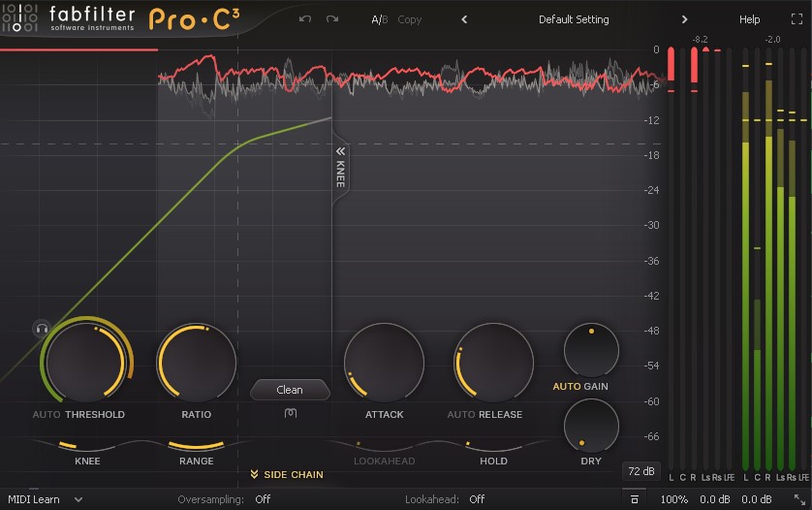Screen dimensions: 812x510
Task: Click the RANGE label
Action: click(x=197, y=462)
